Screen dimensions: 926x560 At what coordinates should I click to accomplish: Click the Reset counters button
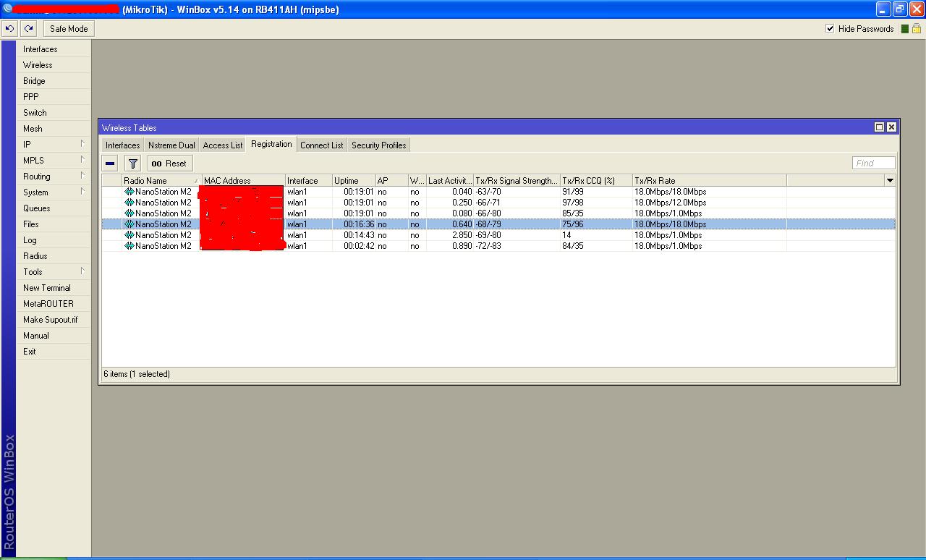[169, 164]
